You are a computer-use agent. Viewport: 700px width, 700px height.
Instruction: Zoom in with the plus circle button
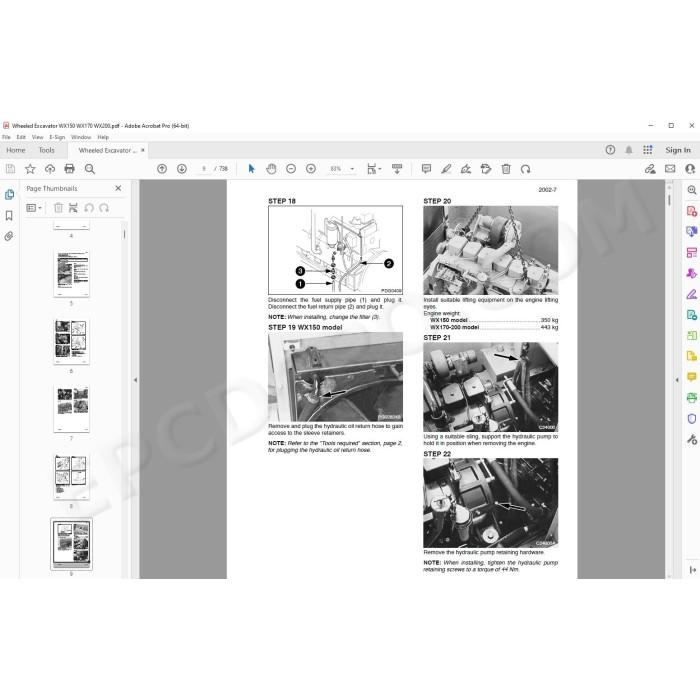(311, 169)
